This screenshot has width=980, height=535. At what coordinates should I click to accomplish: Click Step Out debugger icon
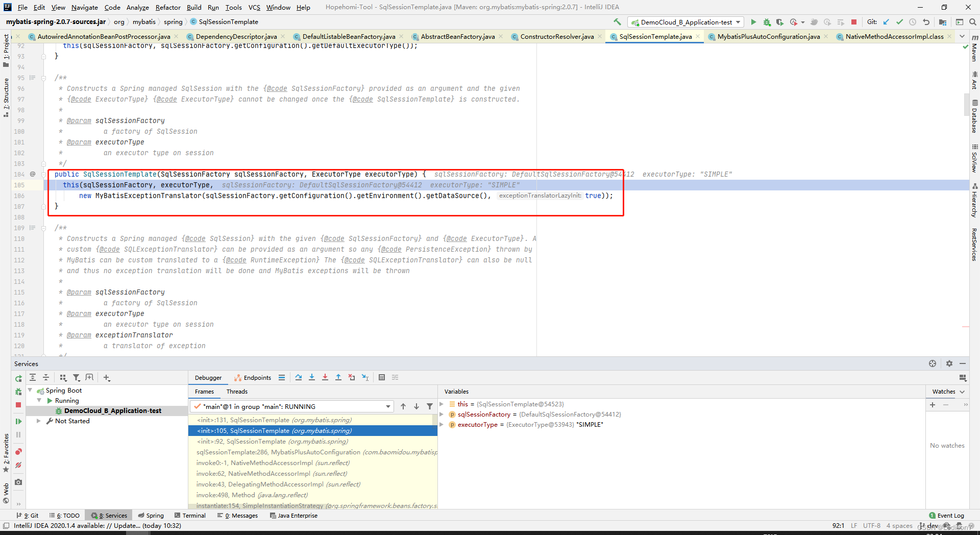click(338, 377)
